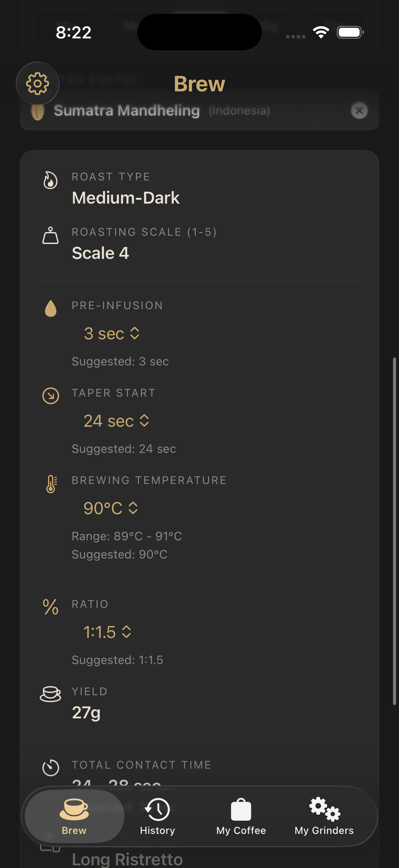Select the Brew tab
399x868 pixels.
[73, 817]
